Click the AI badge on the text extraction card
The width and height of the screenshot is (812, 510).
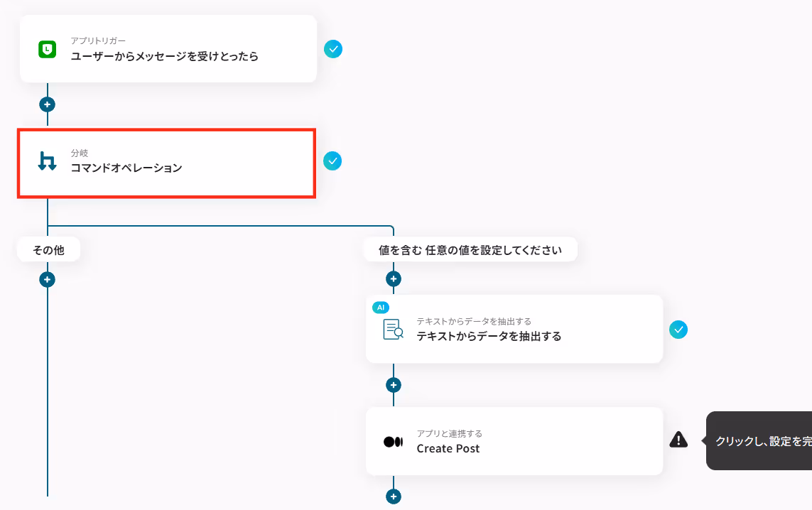(x=381, y=308)
